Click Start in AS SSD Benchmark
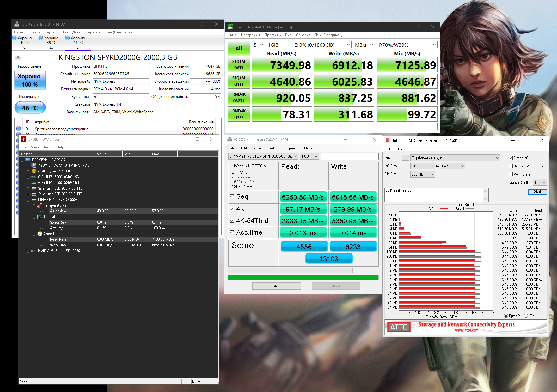Screen dimensions: 557x392 point(276,286)
